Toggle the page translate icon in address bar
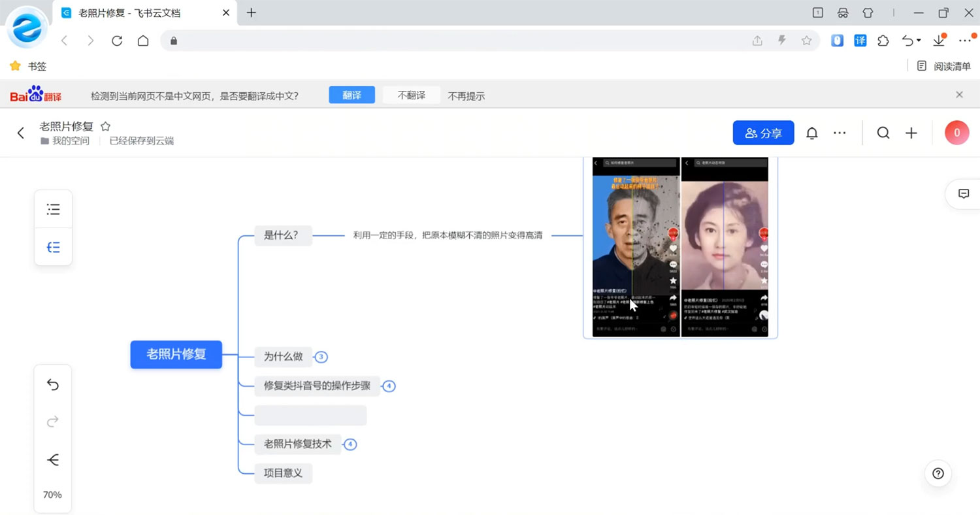The height and width of the screenshot is (515, 980). pos(860,41)
